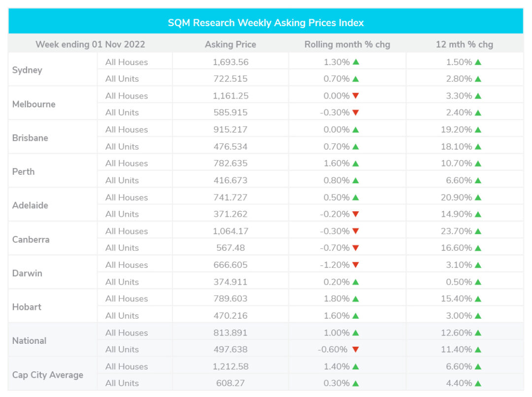The width and height of the screenshot is (532, 397).
Task: Click the green arrow beside Perth houses 1.60%
Action: 356,164
